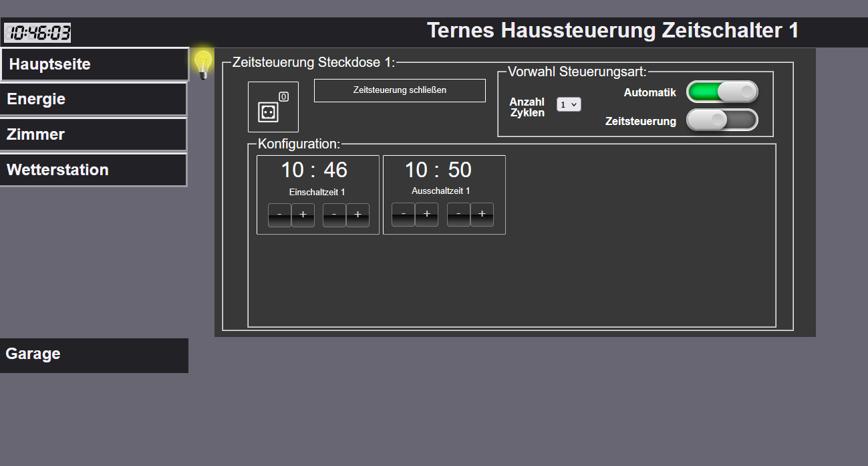Decrease the Ausschaltzeit 1 hour
Screen dimensions: 868x466
(x=403, y=215)
